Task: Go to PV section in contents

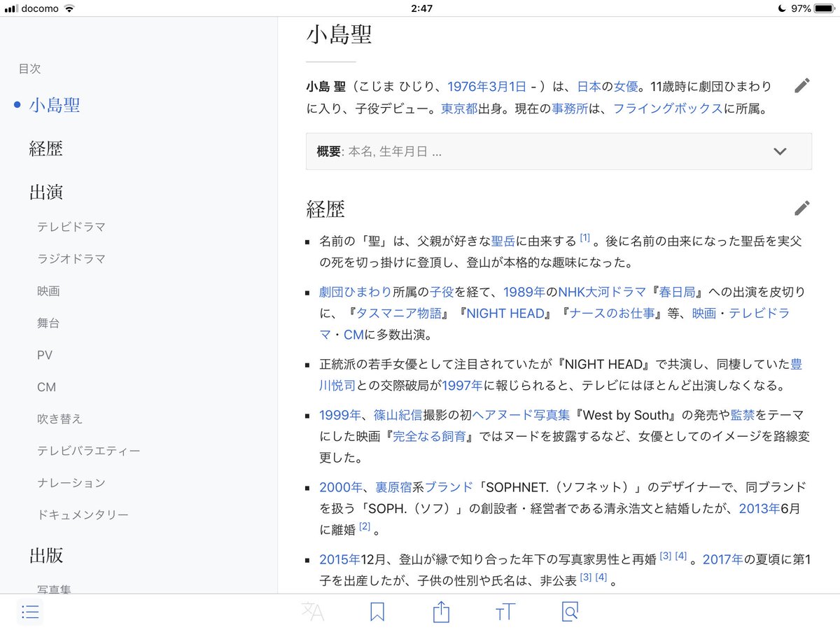Action: (45, 356)
